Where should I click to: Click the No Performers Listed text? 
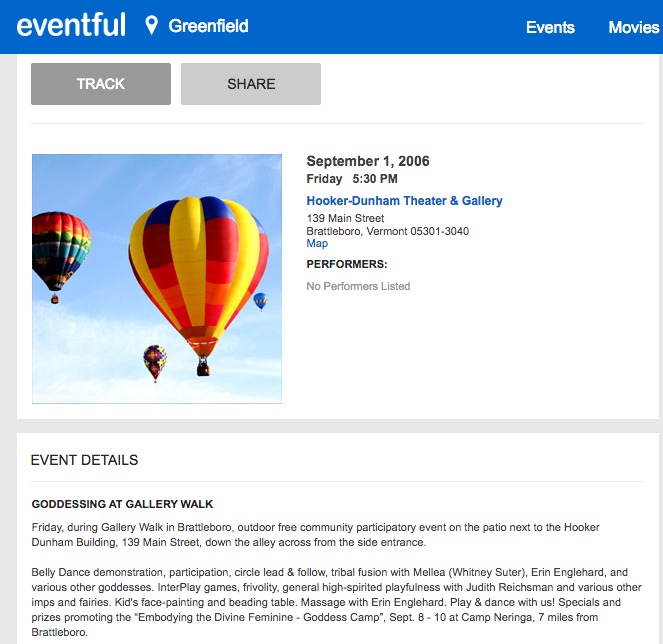tap(358, 286)
